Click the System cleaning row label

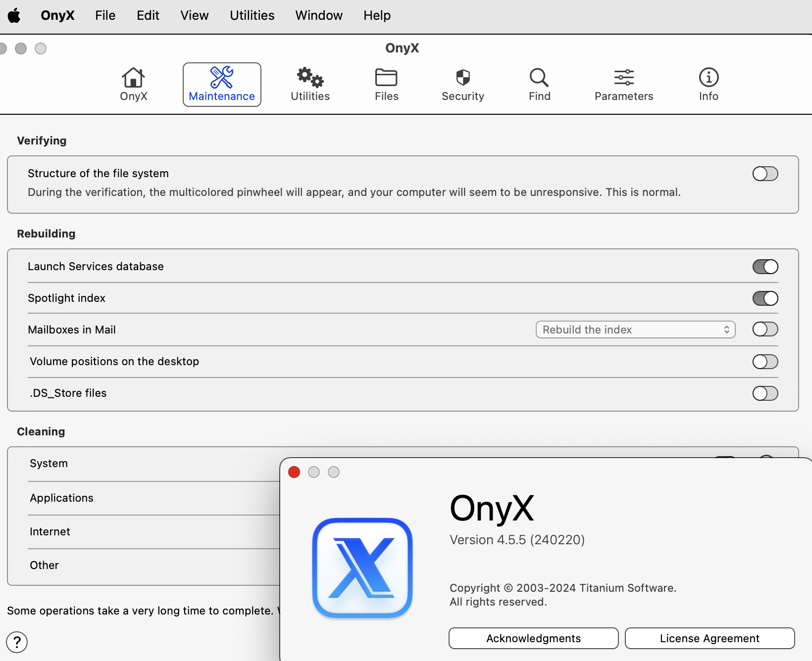pyautogui.click(x=49, y=464)
